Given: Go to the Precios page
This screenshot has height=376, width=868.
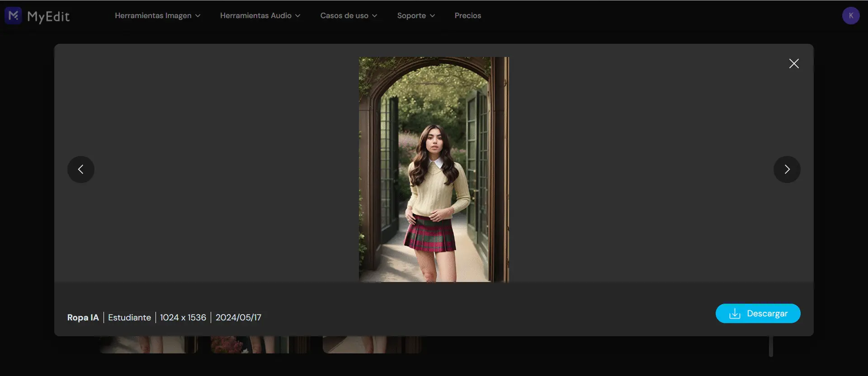Looking at the screenshot, I should pos(467,16).
